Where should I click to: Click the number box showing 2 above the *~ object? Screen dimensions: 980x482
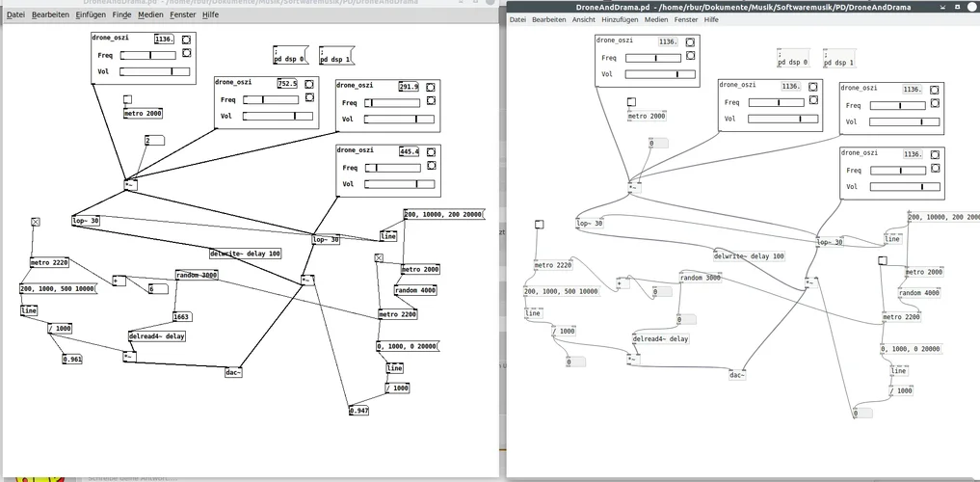154,141
